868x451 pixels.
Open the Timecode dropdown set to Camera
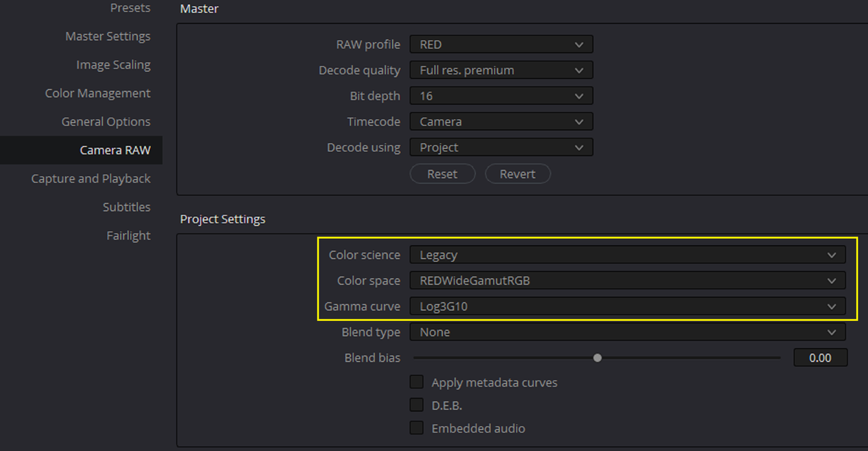point(501,122)
